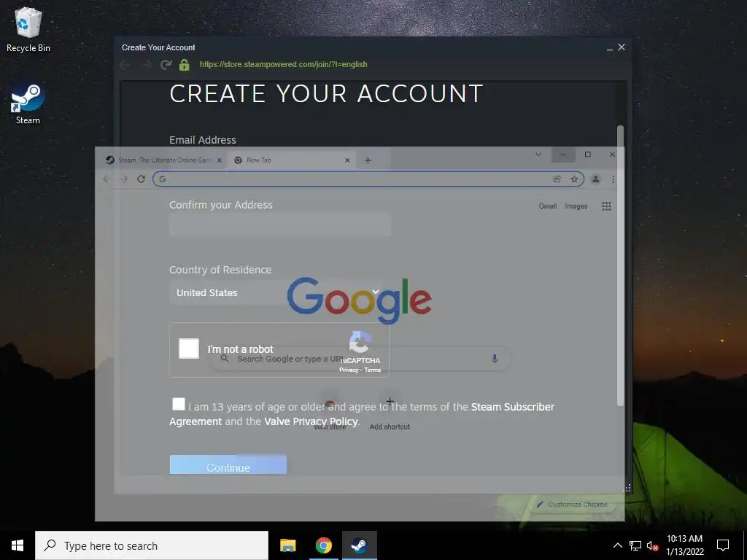Tick the 13 years or older agreement box
The height and width of the screenshot is (560, 747).
pos(179,404)
